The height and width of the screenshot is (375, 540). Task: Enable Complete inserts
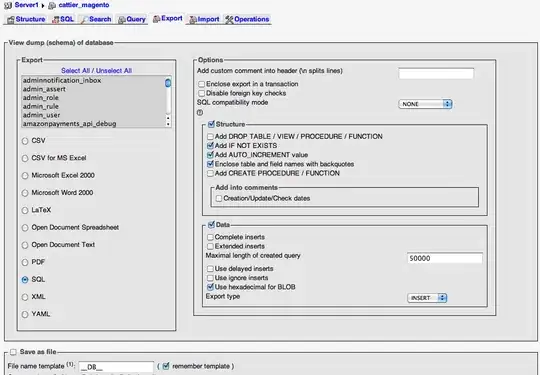click(210, 237)
